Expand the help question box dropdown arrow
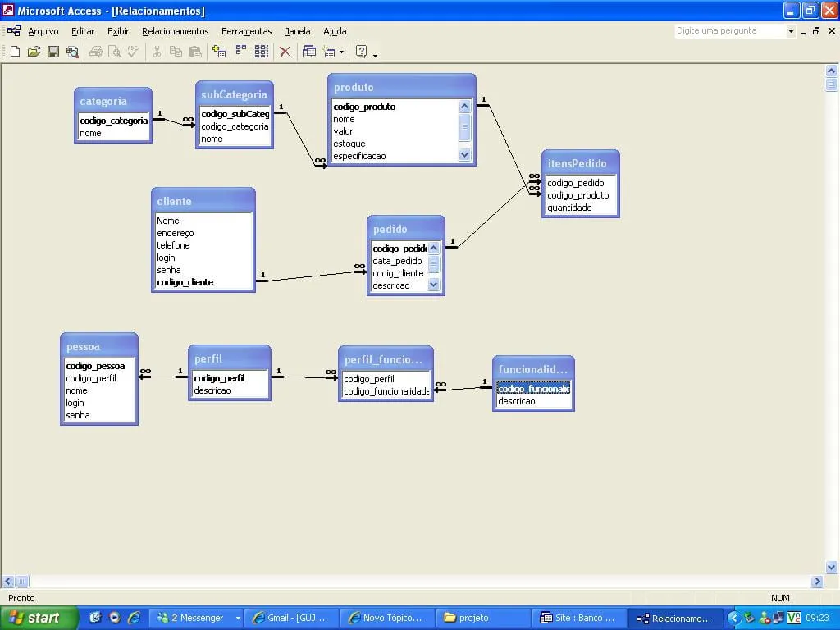Image resolution: width=840 pixels, height=630 pixels. click(791, 31)
